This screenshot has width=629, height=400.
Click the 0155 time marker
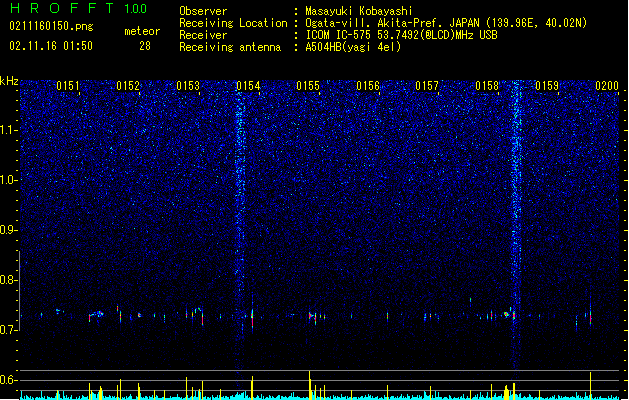(308, 86)
